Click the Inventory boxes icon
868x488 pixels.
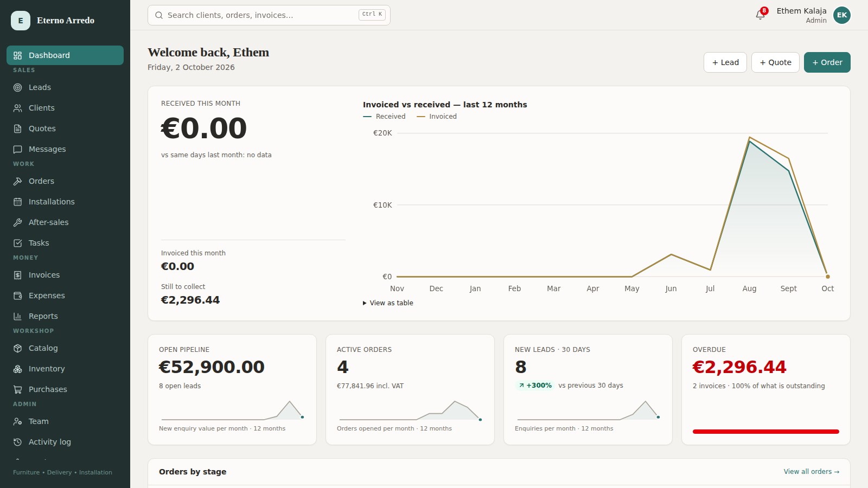point(17,369)
